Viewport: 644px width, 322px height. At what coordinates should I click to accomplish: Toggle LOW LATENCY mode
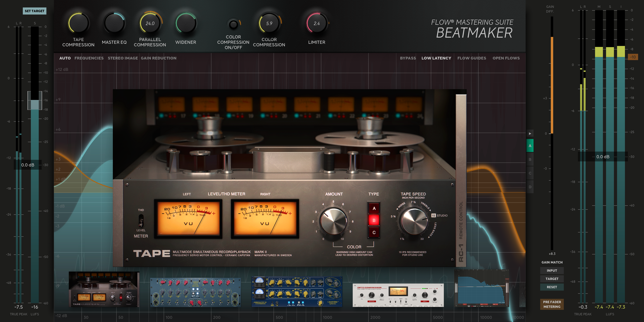pyautogui.click(x=436, y=58)
